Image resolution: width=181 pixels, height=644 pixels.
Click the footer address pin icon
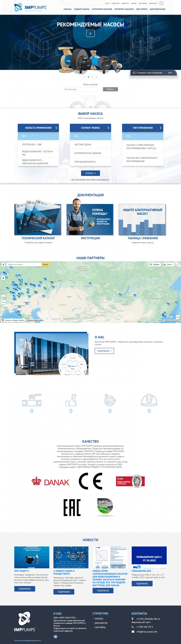pos(133,619)
